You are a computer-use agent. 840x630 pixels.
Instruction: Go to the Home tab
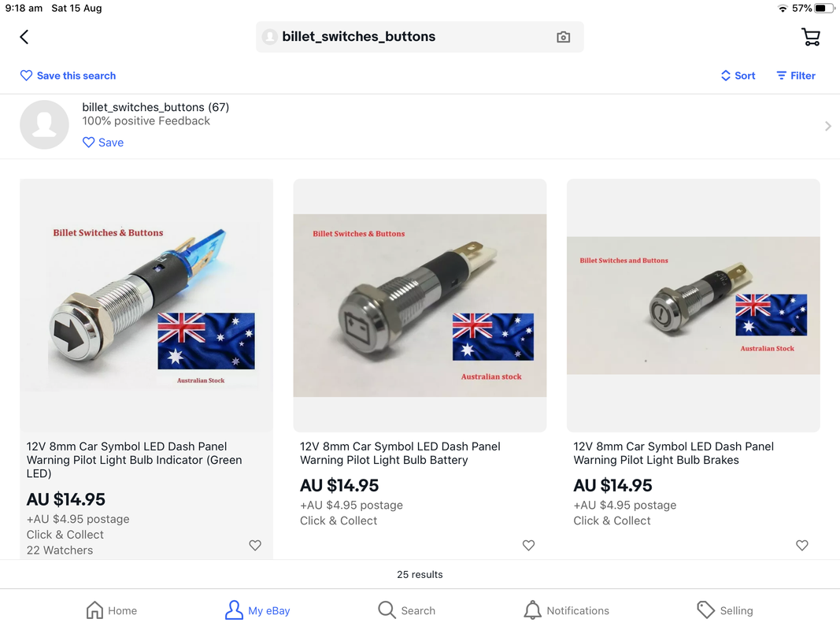tap(111, 610)
